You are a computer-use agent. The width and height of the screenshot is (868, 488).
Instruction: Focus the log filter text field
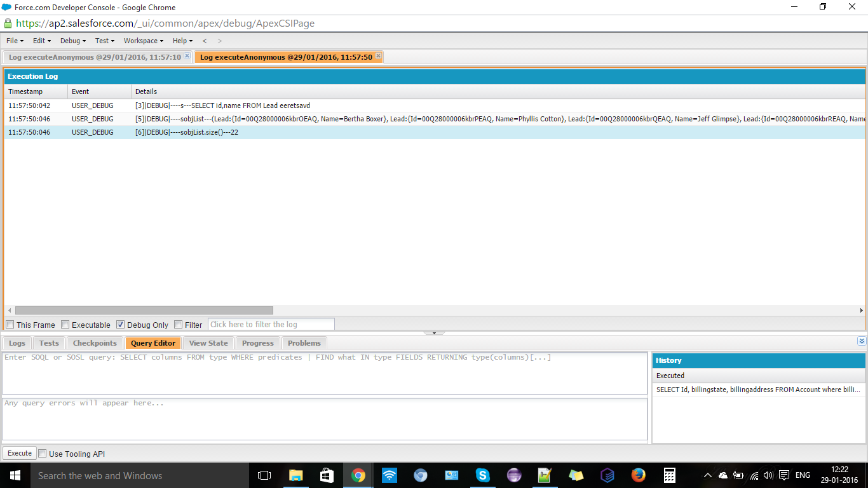tap(271, 325)
